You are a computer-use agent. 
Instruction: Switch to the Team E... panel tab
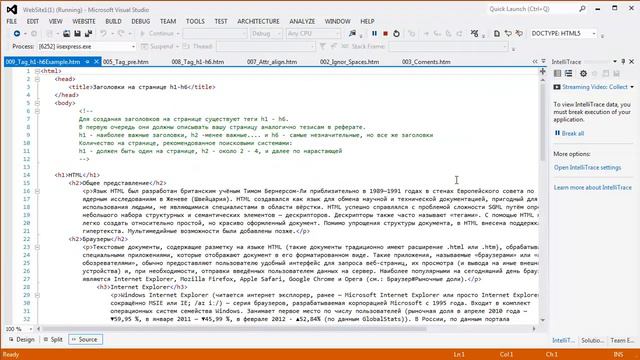click(x=622, y=340)
